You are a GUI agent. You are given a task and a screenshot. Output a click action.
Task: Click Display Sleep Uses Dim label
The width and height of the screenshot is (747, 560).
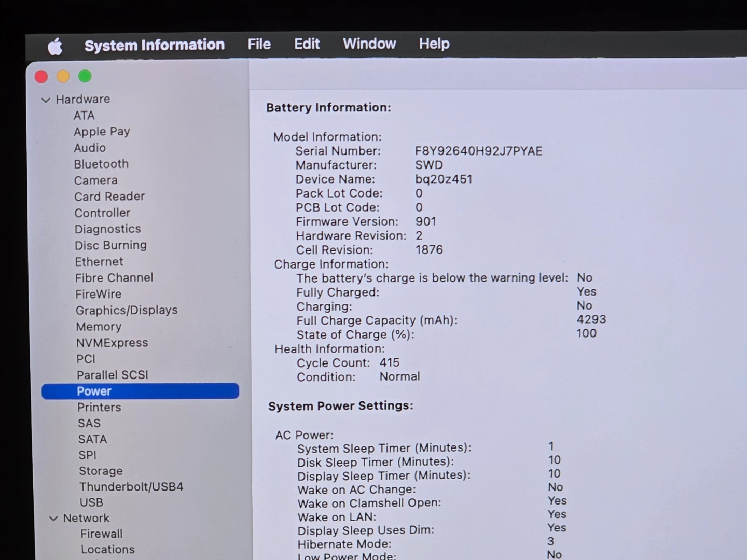pyautogui.click(x=366, y=530)
